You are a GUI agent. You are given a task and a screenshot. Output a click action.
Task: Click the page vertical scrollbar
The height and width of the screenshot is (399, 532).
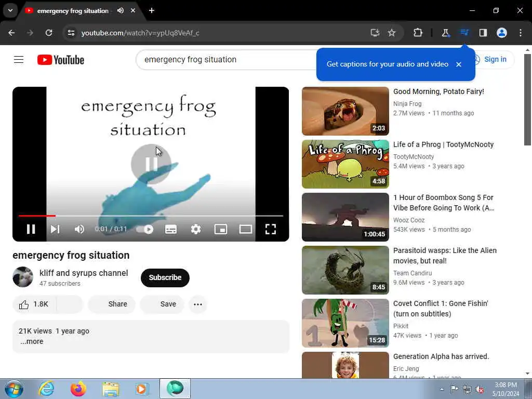[527, 100]
